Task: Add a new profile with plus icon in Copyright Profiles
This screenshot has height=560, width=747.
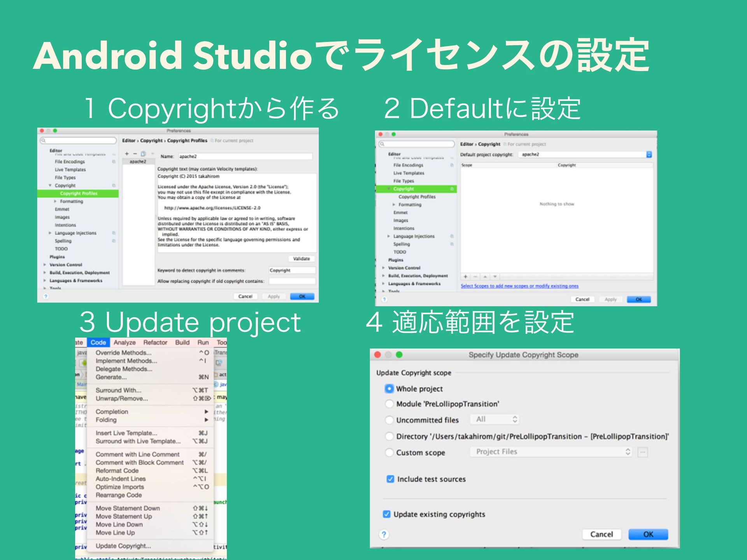Action: point(127,154)
